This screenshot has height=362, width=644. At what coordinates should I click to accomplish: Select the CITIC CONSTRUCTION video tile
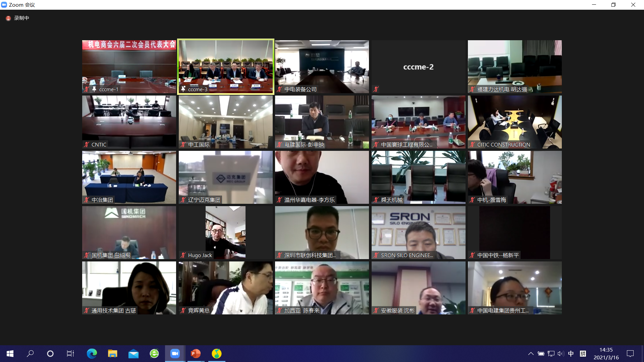(x=515, y=122)
